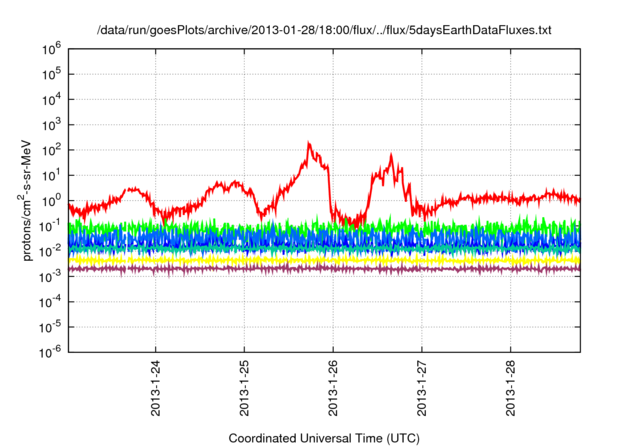Click the protons/cm2-s-sr-MeV y-axis title
The image size is (640, 448).
pyautogui.click(x=26, y=200)
